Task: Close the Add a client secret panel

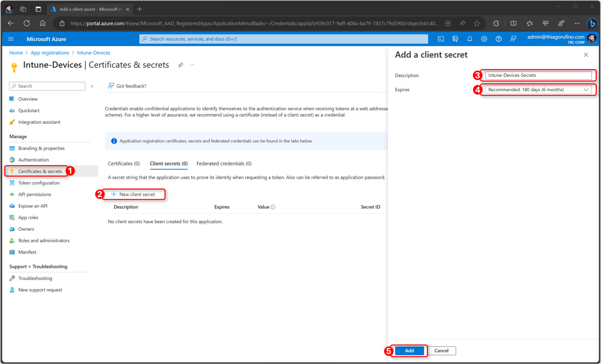Action: pyautogui.click(x=586, y=55)
